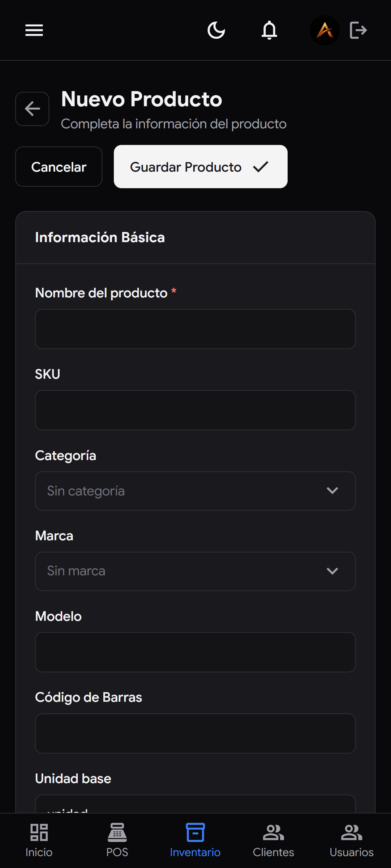Click the Guardar Producto button
391x868 pixels.
coord(200,167)
